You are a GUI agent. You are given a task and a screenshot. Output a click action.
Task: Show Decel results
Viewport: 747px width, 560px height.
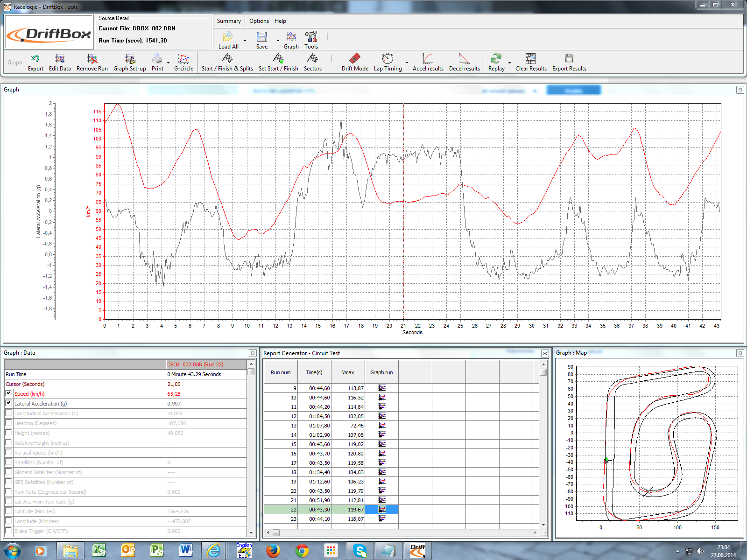[464, 58]
